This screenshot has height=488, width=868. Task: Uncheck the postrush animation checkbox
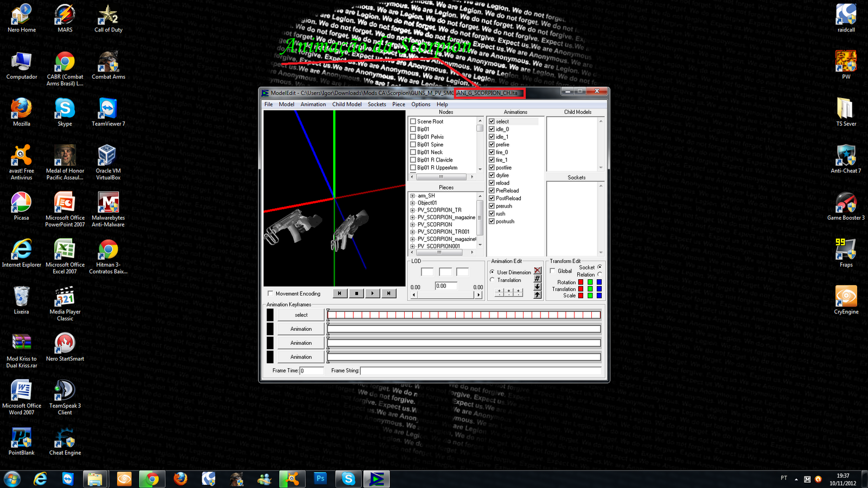tap(492, 221)
